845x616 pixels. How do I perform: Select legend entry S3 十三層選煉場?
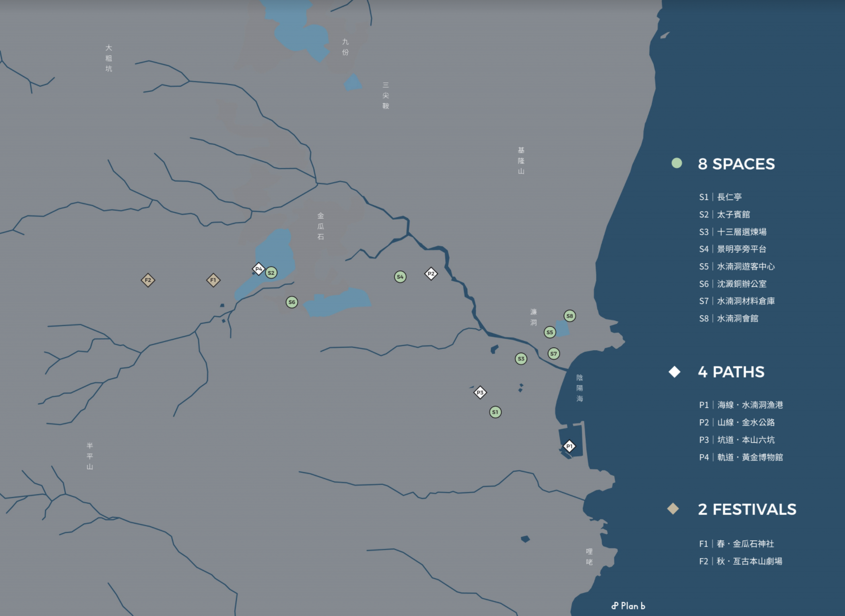click(733, 232)
